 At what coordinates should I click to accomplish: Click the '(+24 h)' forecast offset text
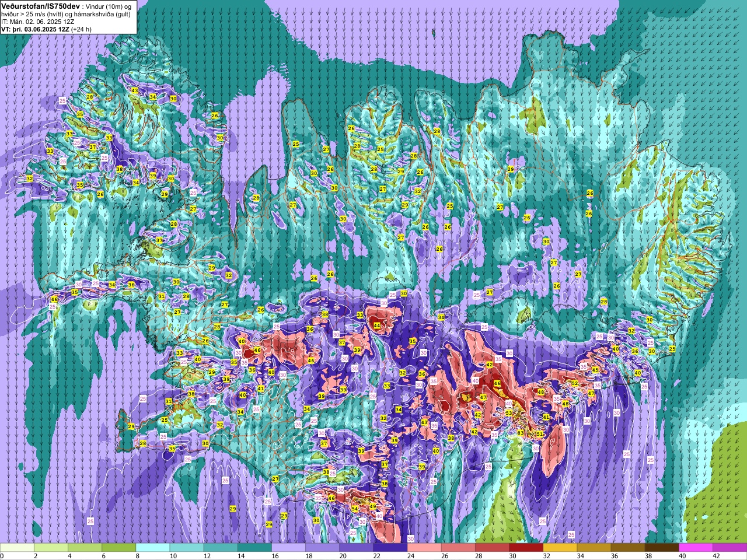81,29
